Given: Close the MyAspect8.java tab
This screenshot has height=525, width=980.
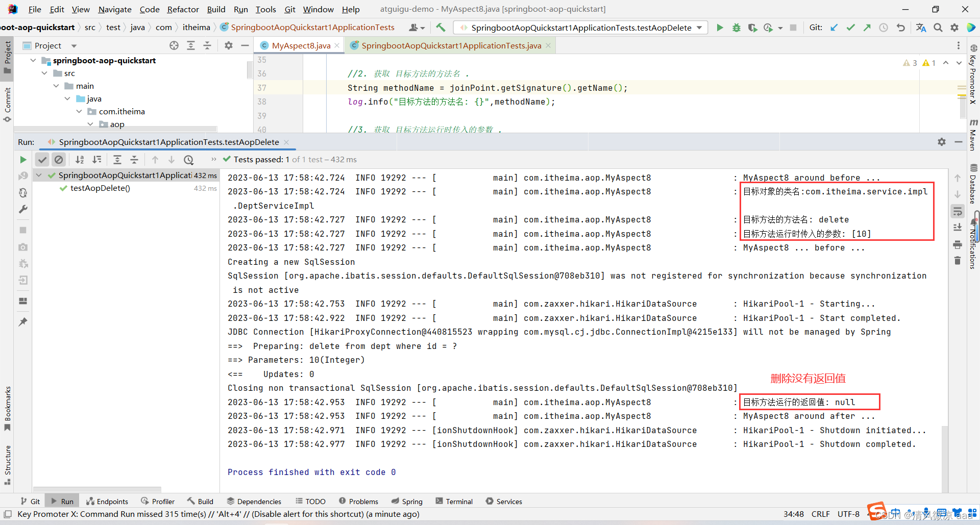Looking at the screenshot, I should [x=337, y=45].
